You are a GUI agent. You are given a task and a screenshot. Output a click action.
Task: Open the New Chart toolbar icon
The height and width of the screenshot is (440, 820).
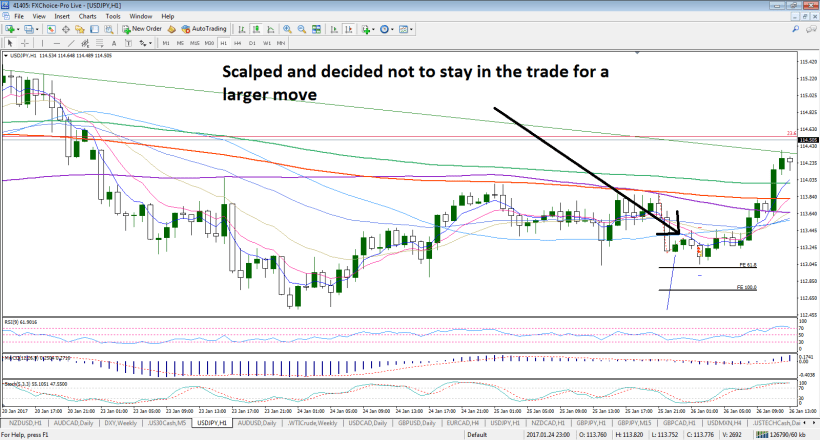coord(10,29)
